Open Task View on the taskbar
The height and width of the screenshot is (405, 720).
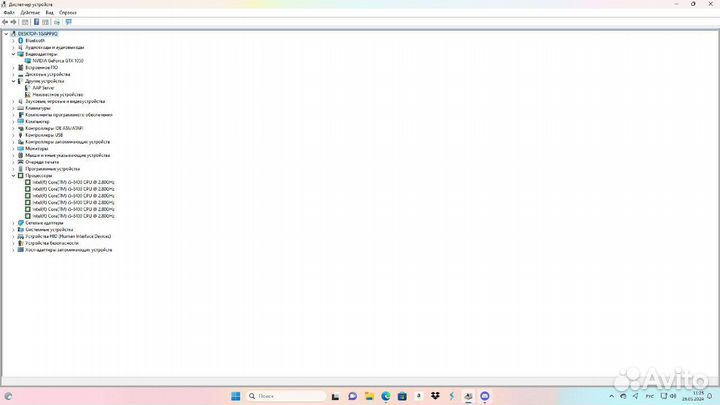pyautogui.click(x=336, y=396)
